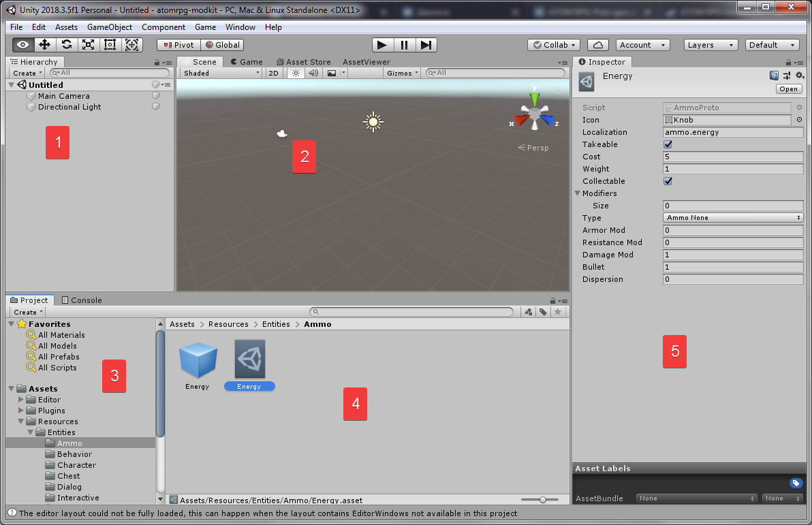Screen dimensions: 812x525
Task: Click the Collab button
Action: click(x=554, y=45)
